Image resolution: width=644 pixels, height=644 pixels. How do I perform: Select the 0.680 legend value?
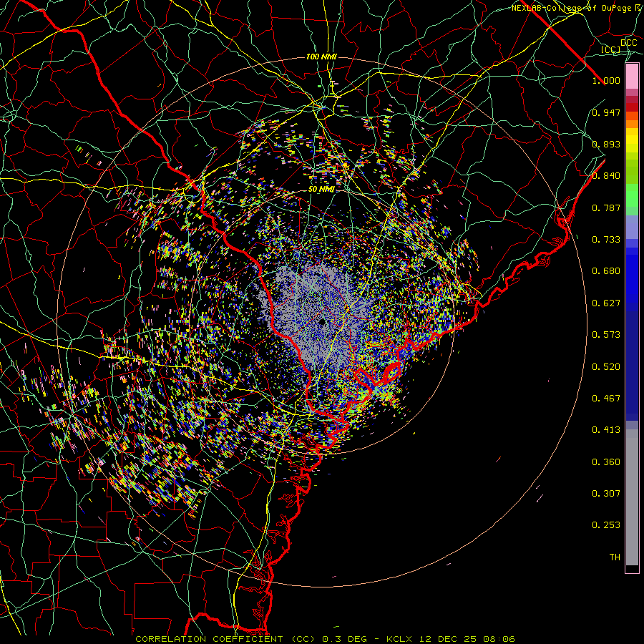[606, 271]
